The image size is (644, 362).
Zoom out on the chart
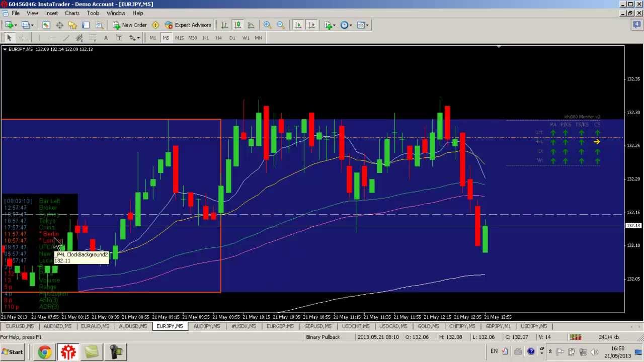click(x=281, y=25)
